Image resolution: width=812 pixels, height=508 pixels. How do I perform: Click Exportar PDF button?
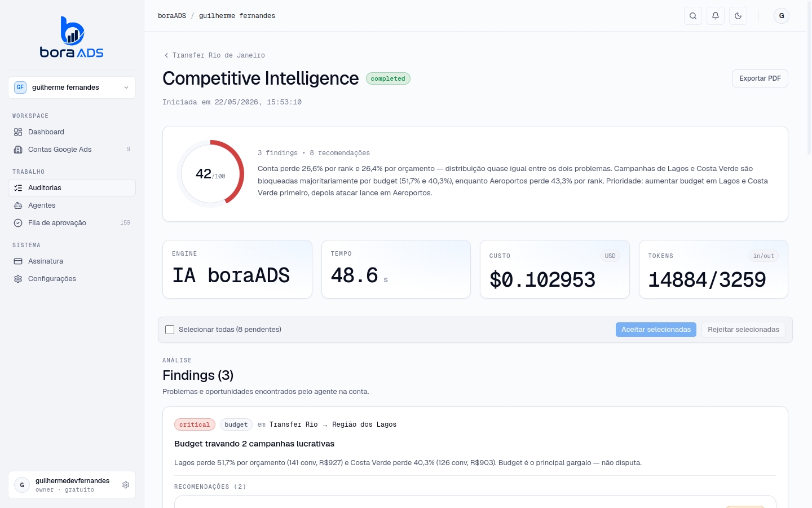(x=760, y=78)
